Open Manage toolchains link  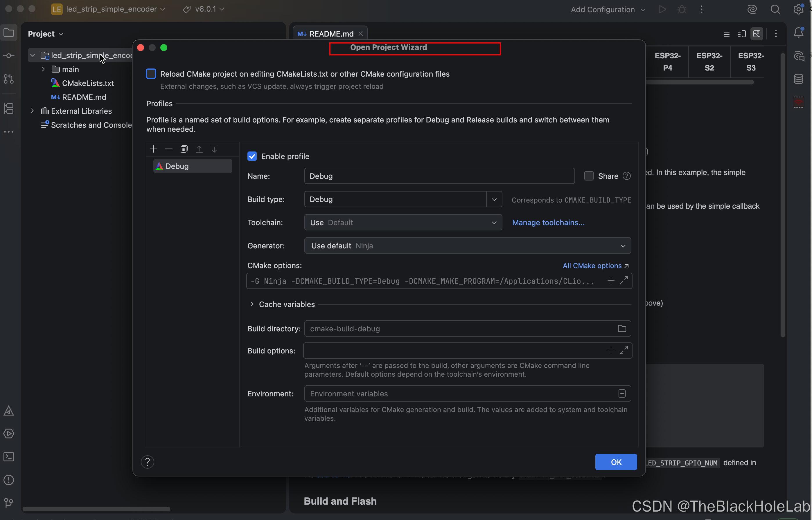pyautogui.click(x=548, y=223)
